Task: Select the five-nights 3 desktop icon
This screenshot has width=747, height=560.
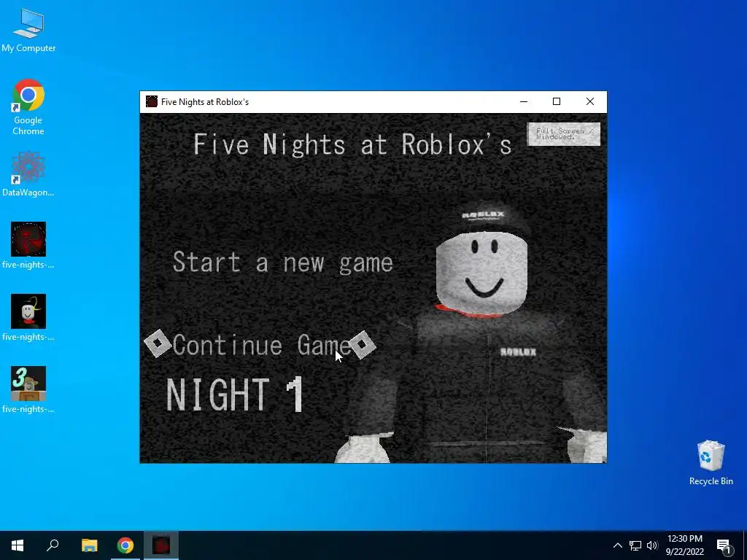Action: pos(28,390)
